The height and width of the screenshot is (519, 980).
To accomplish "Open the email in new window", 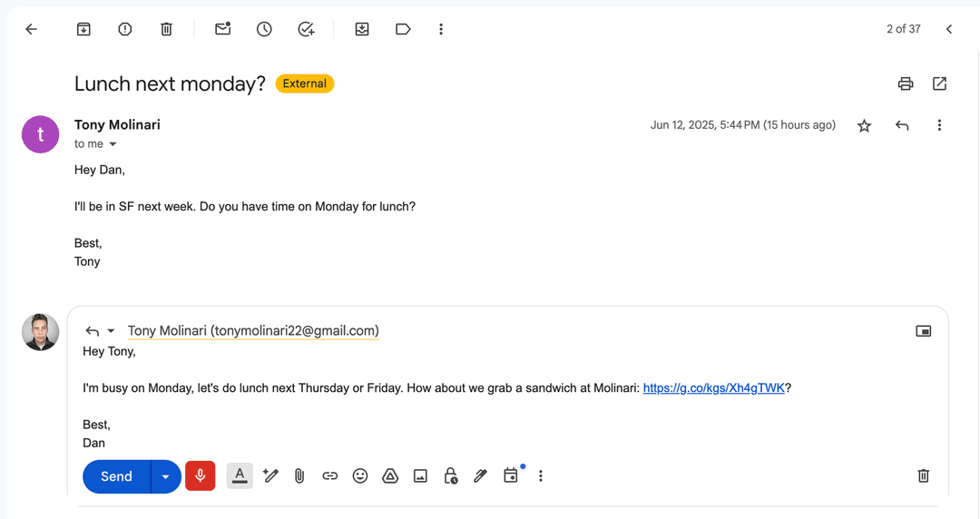I will (x=939, y=83).
